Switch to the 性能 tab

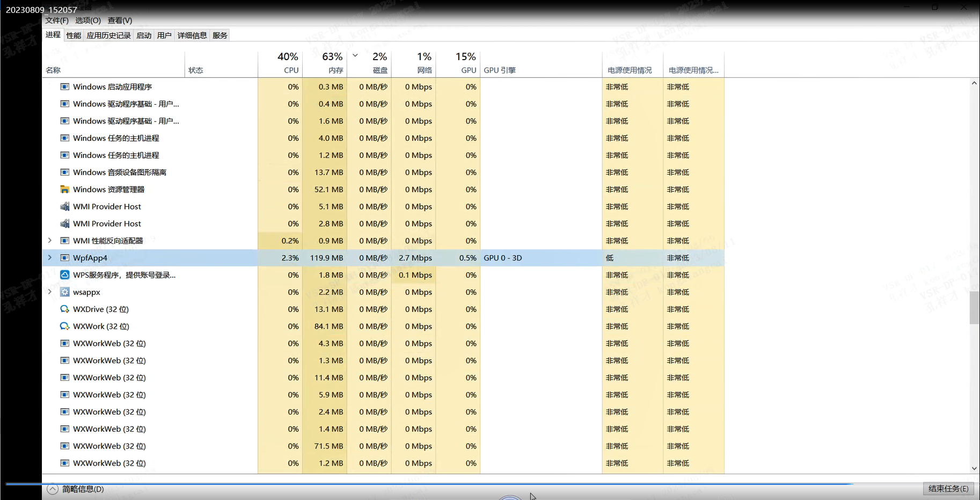(74, 35)
